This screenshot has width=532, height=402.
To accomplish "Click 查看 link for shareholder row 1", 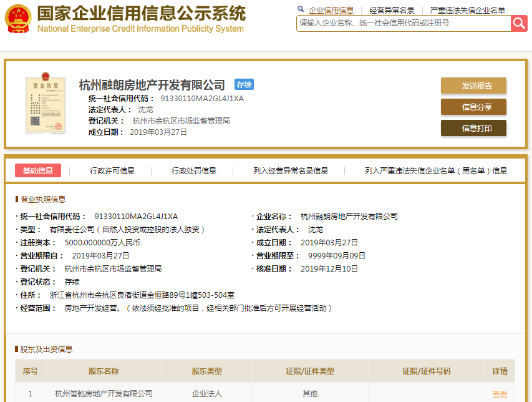I will pos(500,394).
